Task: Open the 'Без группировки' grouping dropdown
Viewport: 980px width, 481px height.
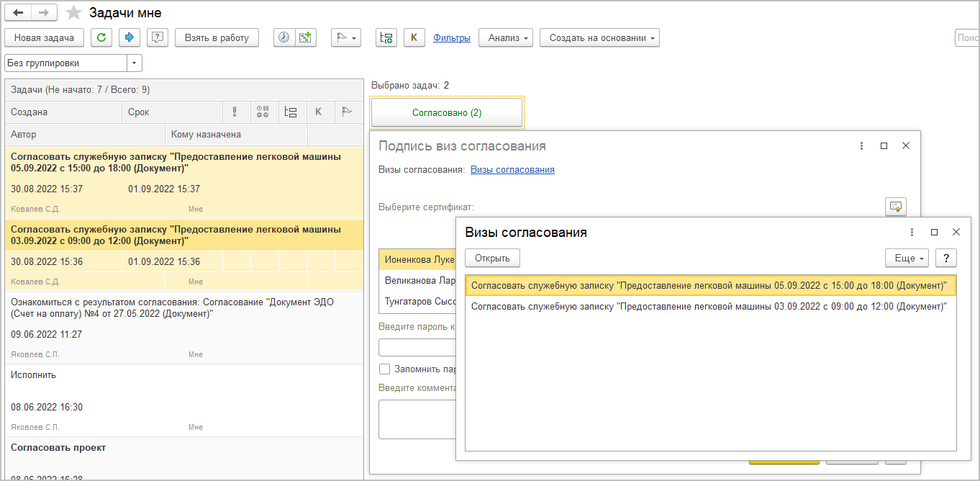Action: point(135,63)
